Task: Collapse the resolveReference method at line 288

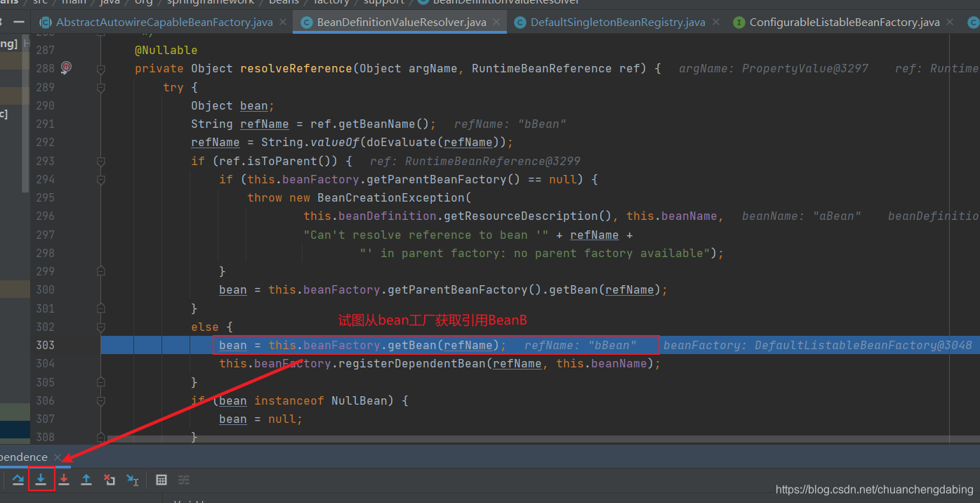Action: 101,69
